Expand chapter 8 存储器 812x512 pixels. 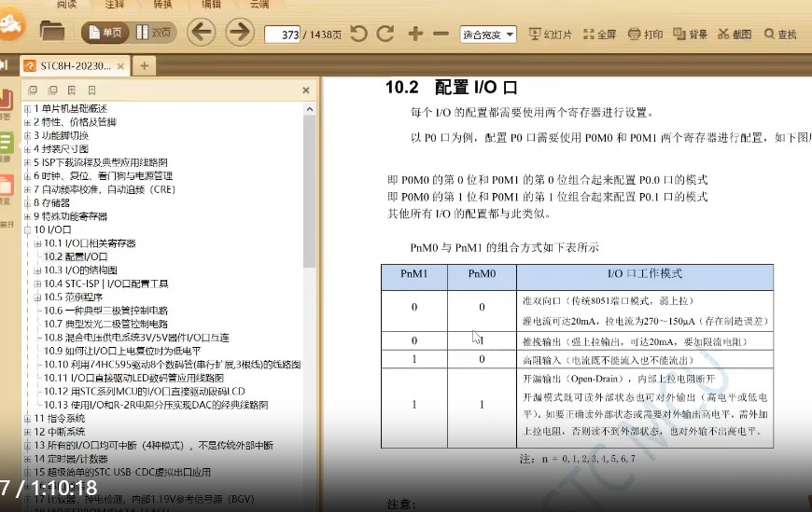(27, 203)
